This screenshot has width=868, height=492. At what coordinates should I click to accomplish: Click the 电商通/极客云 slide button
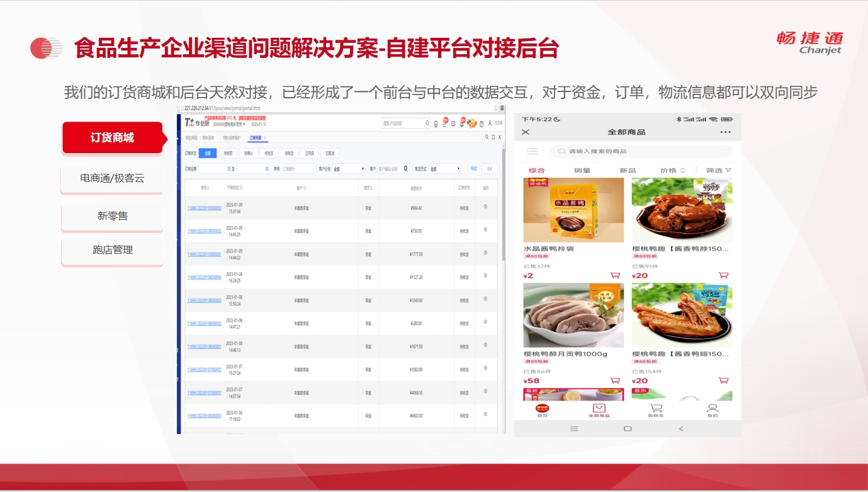tap(112, 178)
